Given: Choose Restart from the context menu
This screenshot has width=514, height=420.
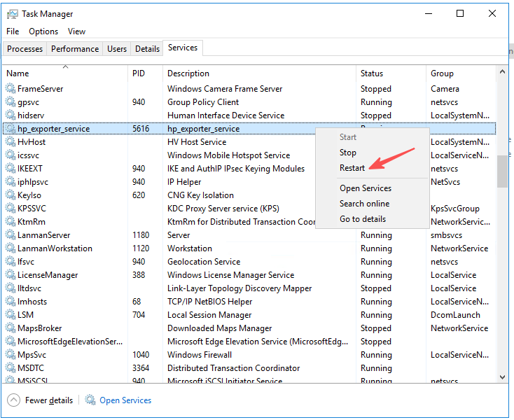Looking at the screenshot, I should click(x=352, y=168).
